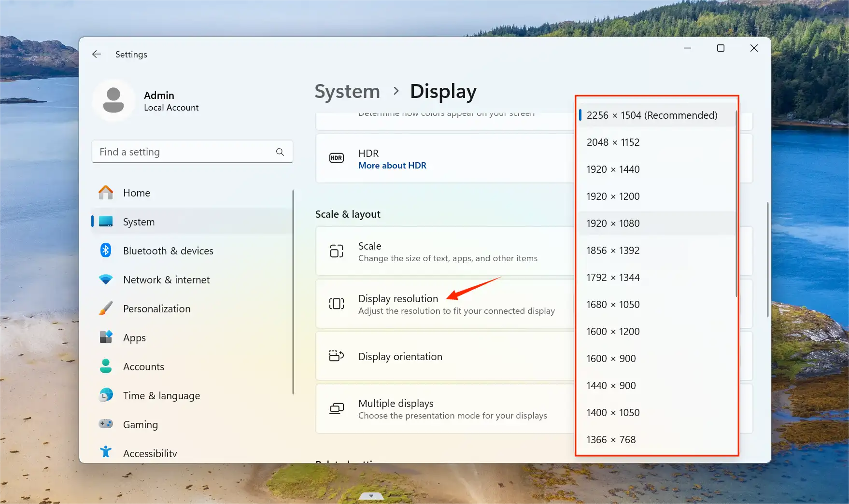The image size is (849, 504).
Task: Choose 1400 × 1050 resolution
Action: (656, 412)
